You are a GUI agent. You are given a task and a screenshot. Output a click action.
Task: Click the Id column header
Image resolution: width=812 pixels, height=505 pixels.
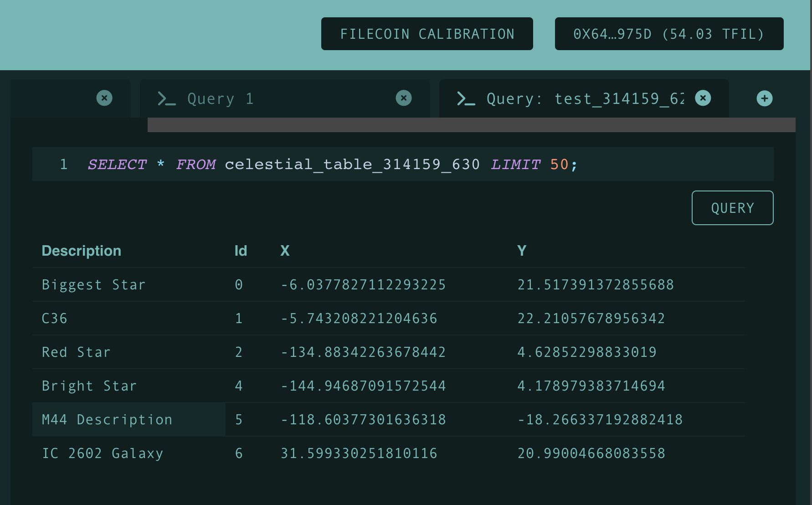coord(241,251)
